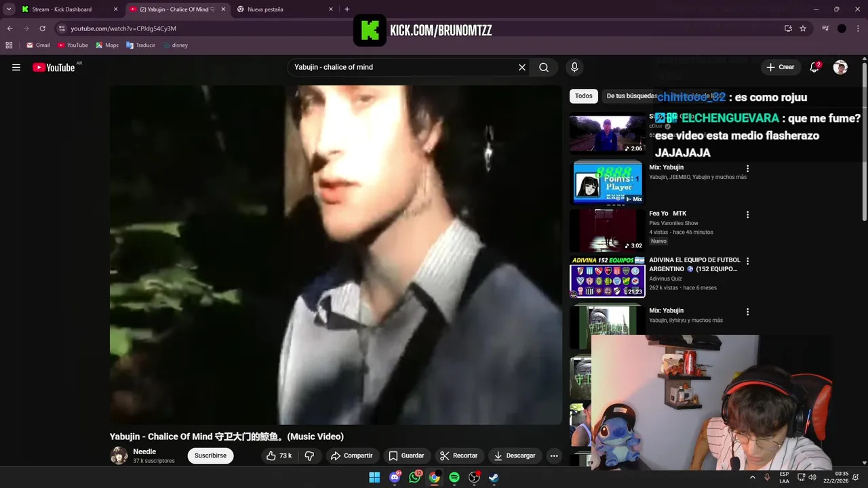Screen dimensions: 868x488
Task: Switch to Stream - Kick Dashboard tab
Action: tap(70, 9)
